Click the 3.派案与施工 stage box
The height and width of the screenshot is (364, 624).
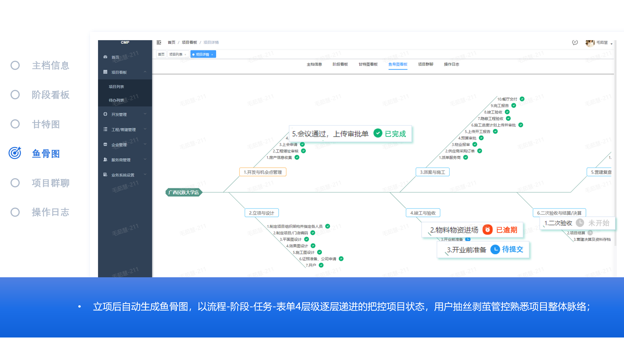pos(433,172)
